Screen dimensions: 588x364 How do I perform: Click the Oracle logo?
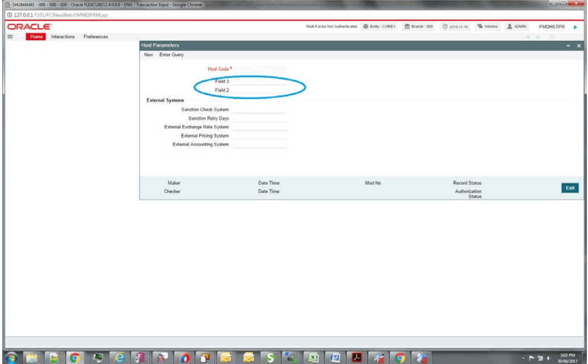(x=30, y=27)
